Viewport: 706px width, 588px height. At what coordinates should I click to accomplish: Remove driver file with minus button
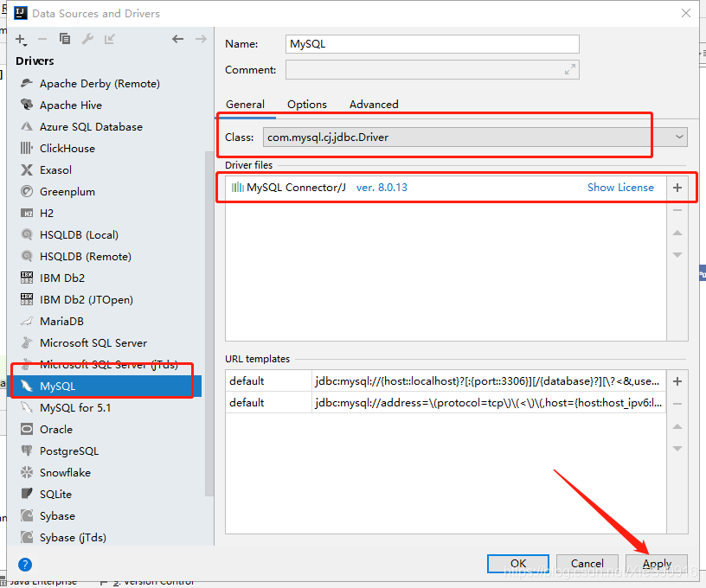point(677,210)
